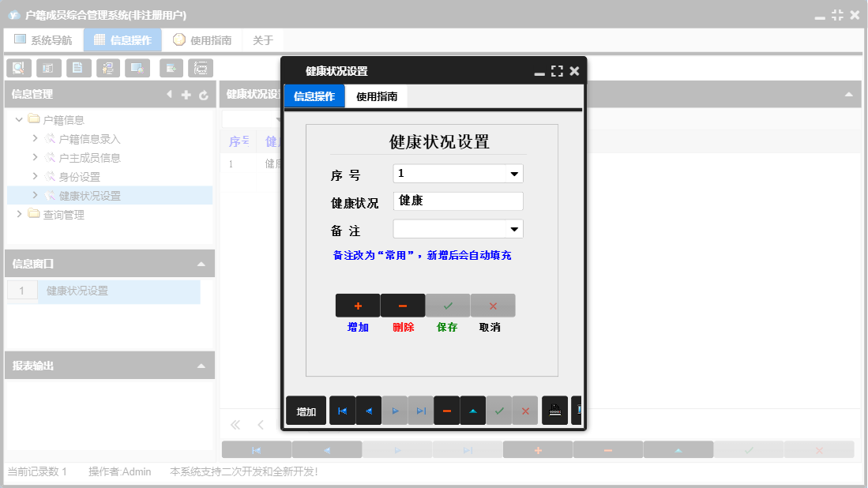Click the user workstation icon in the toolbar
868x488 pixels.
tap(108, 68)
